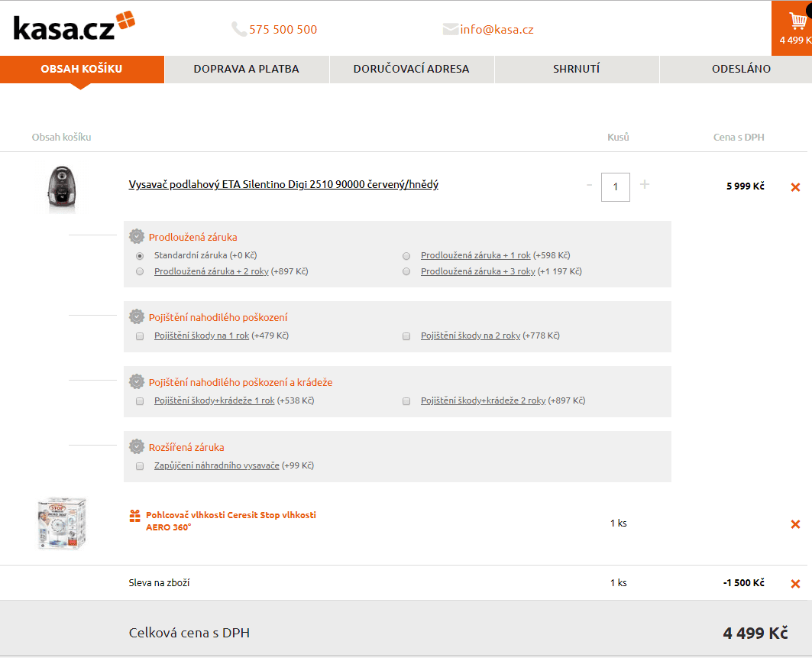Click the discount amount -1 500 Kč
The image size is (812, 658).
[744, 583]
